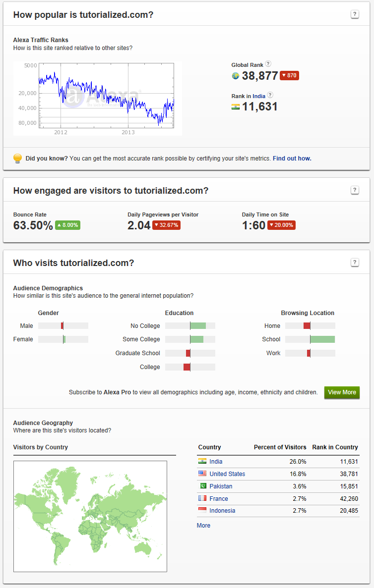Click the Home browsing location bar
374x588 pixels.
pyautogui.click(x=310, y=325)
